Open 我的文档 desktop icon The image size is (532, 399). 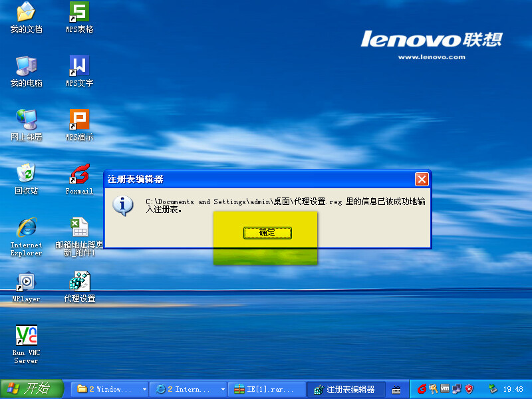pos(26,12)
